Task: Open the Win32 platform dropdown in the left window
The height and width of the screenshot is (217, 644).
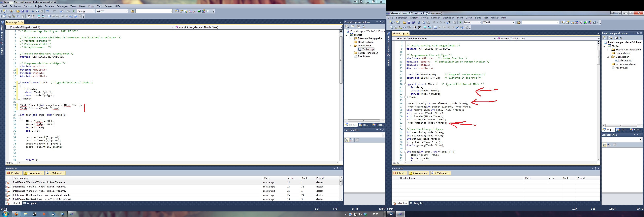Action: 112,11
